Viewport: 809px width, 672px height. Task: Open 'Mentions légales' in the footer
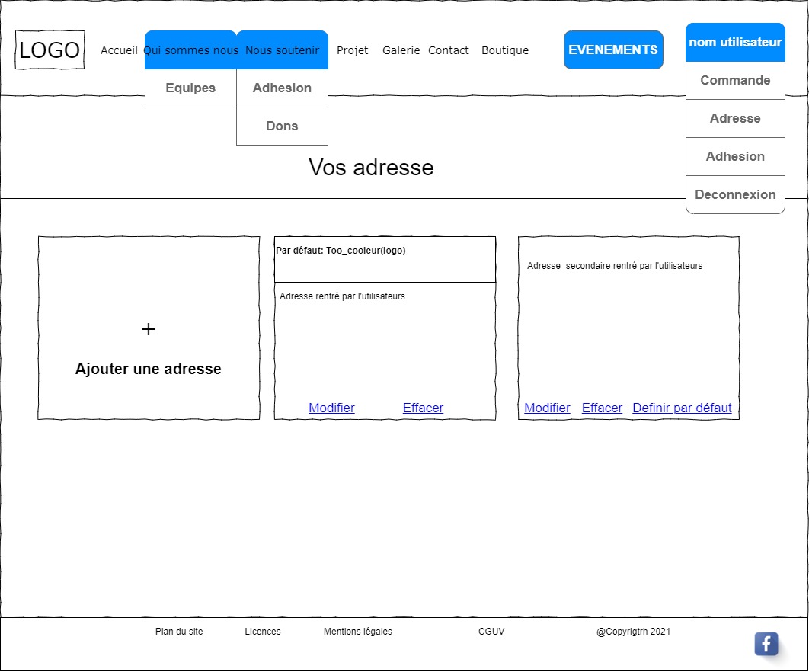(x=357, y=632)
